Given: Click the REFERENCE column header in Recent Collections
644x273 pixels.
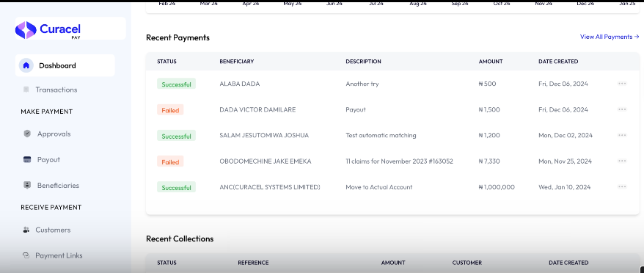Looking at the screenshot, I should (x=253, y=263).
